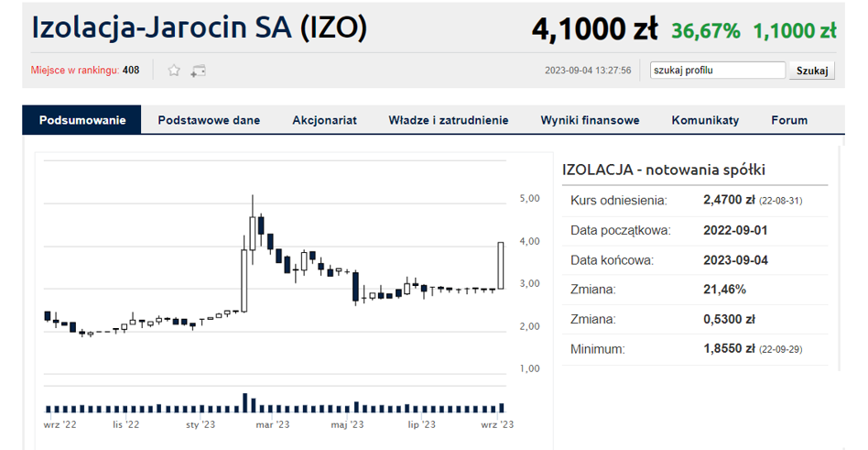Viewport: 868px width, 450px height.
Task: Click the mar '23 axis label
Action: click(272, 424)
